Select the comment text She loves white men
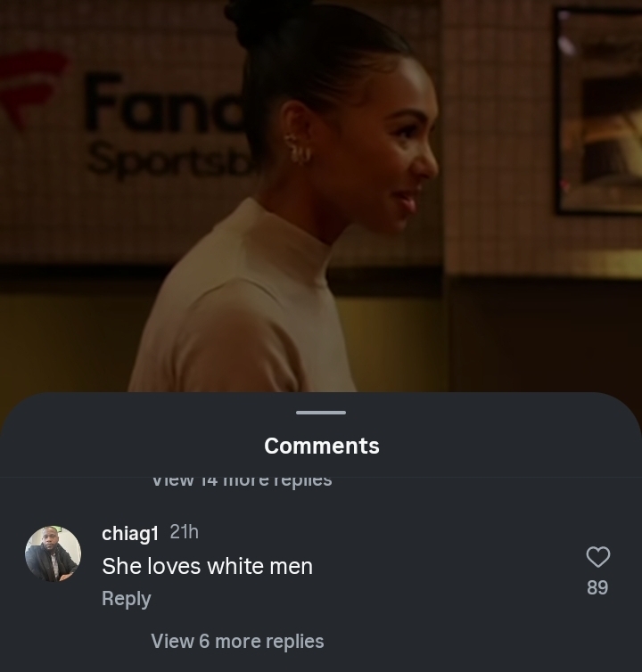The image size is (642, 672). click(x=207, y=566)
